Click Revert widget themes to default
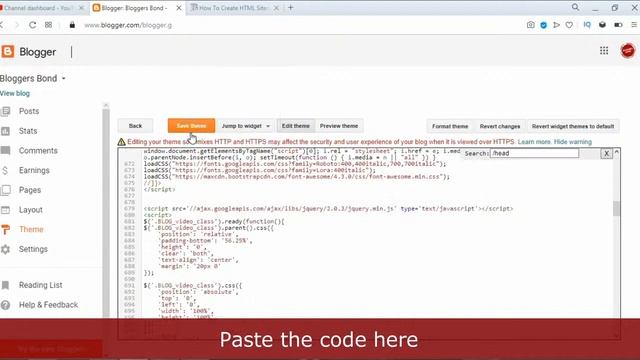Screen dimensions: 640x360 [573, 126]
